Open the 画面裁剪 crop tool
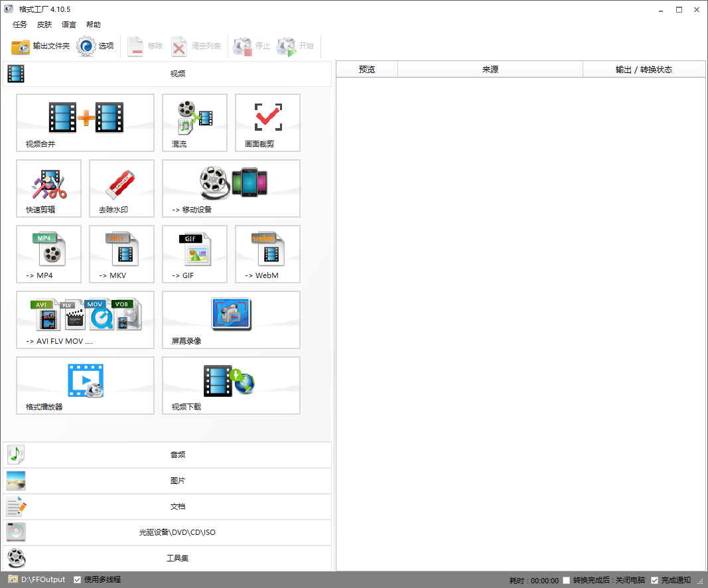This screenshot has height=588, width=708. pyautogui.click(x=267, y=122)
